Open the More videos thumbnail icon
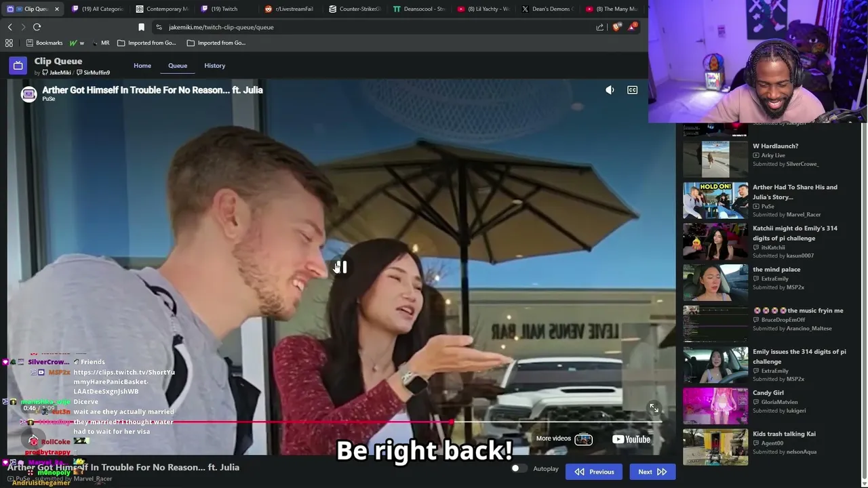The image size is (868, 488). (583, 439)
